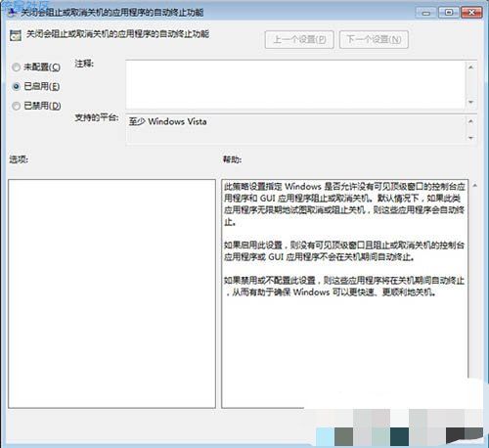The width and height of the screenshot is (489, 448).
Task: Click comment box scroll up arrow
Action: pyautogui.click(x=470, y=67)
